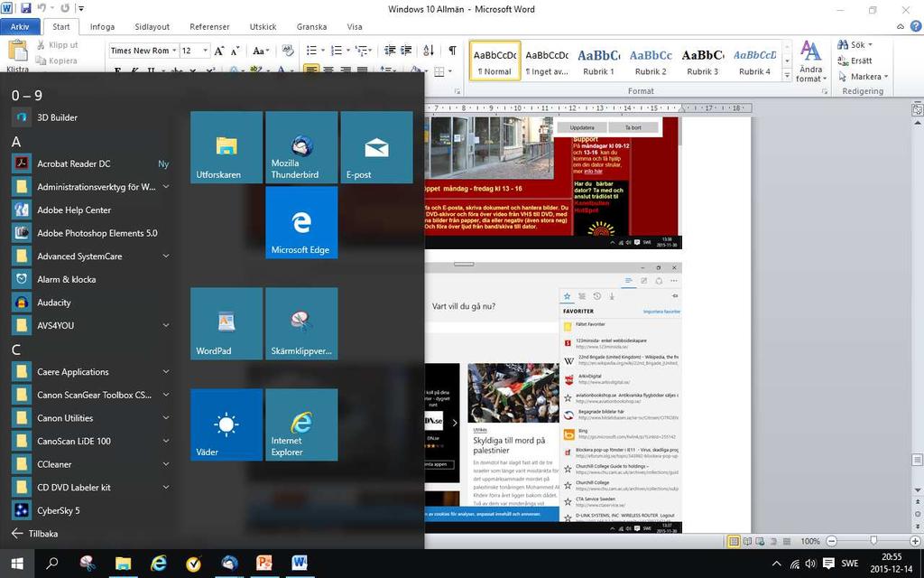
Task: Expand the Canon Utilities folder
Action: click(x=166, y=417)
